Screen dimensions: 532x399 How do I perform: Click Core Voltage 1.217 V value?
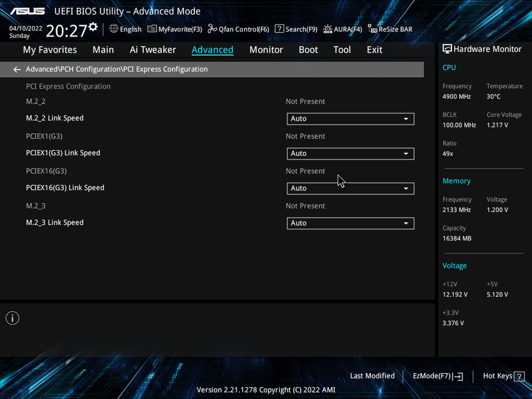[497, 125]
